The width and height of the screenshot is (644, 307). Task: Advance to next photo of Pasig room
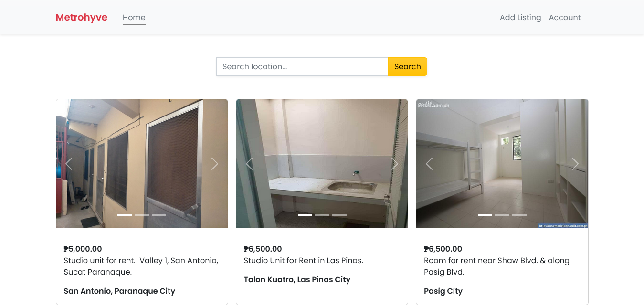click(575, 164)
